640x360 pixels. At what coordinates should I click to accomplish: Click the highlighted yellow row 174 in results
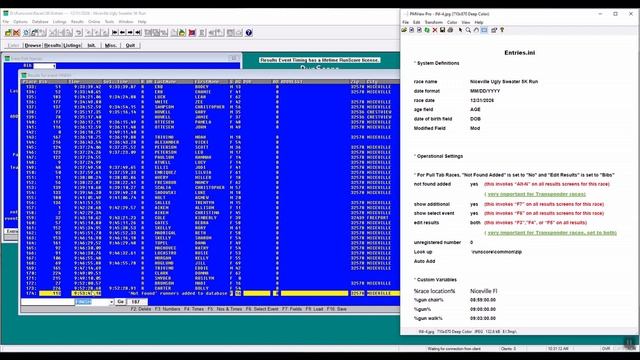click(x=211, y=293)
